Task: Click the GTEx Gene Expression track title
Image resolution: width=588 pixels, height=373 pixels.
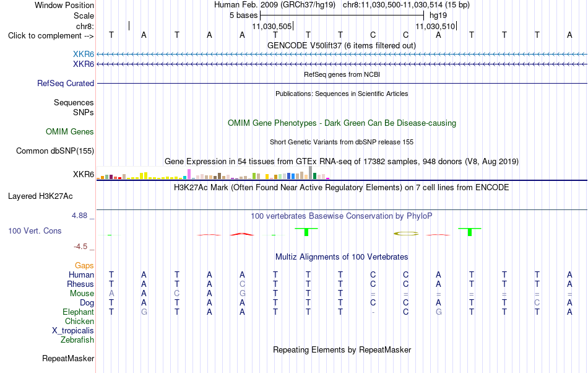Action: pyautogui.click(x=342, y=161)
